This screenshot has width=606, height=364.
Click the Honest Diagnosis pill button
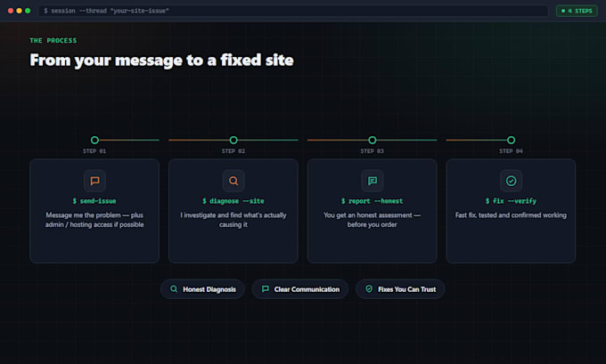pyautogui.click(x=202, y=289)
